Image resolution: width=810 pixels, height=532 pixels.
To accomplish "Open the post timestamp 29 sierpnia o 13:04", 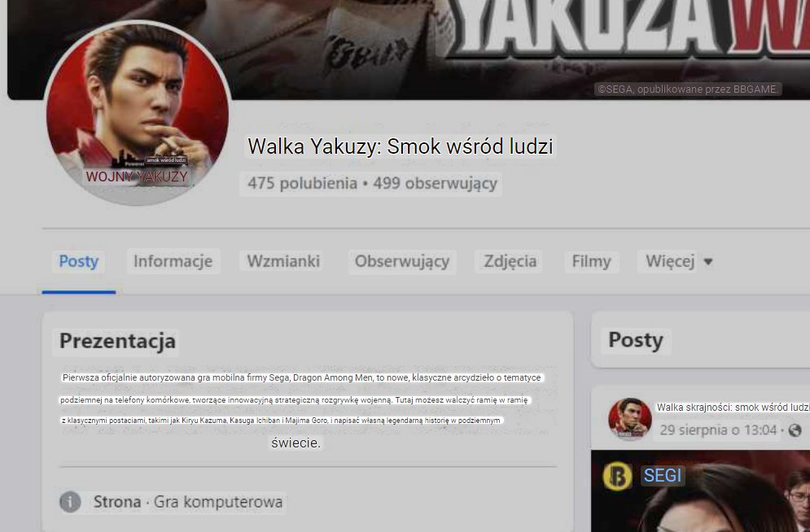I will [x=718, y=430].
